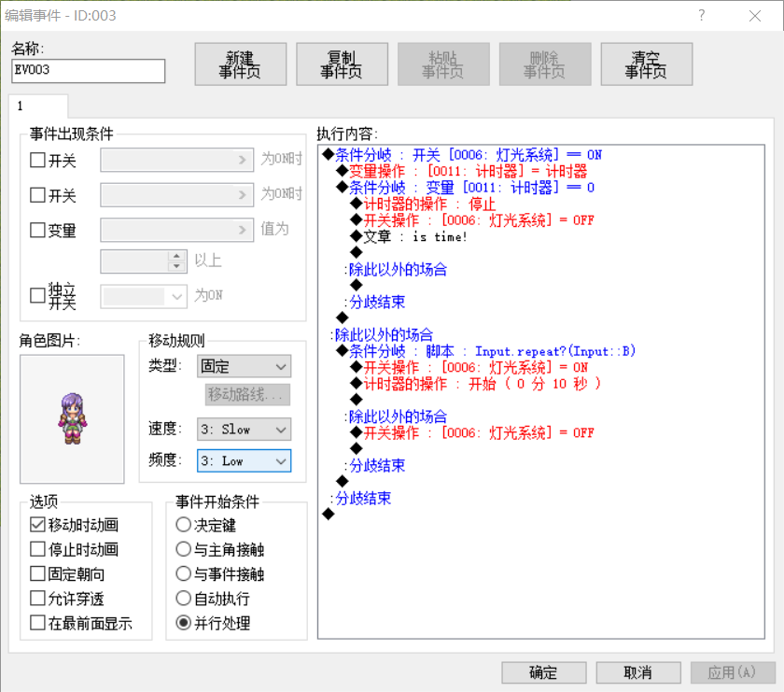The width and height of the screenshot is (784, 692).
Task: Select 并行处理 trigger radio button
Action: click(184, 623)
